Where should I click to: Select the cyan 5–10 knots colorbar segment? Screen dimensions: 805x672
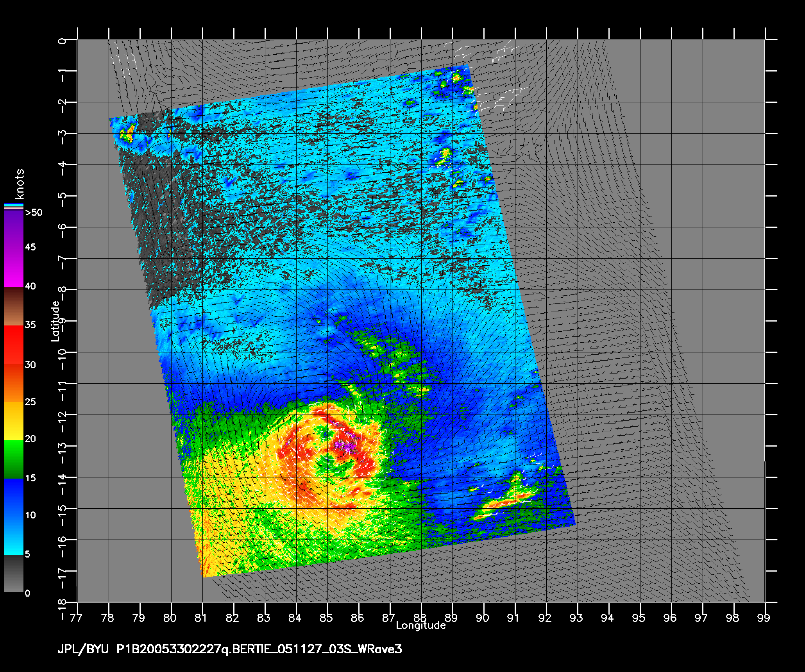pos(14,536)
